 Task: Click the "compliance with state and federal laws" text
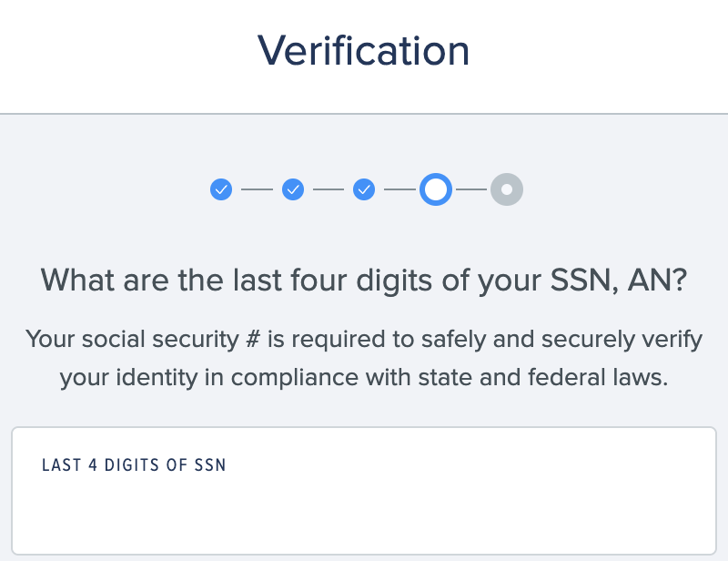coord(450,377)
